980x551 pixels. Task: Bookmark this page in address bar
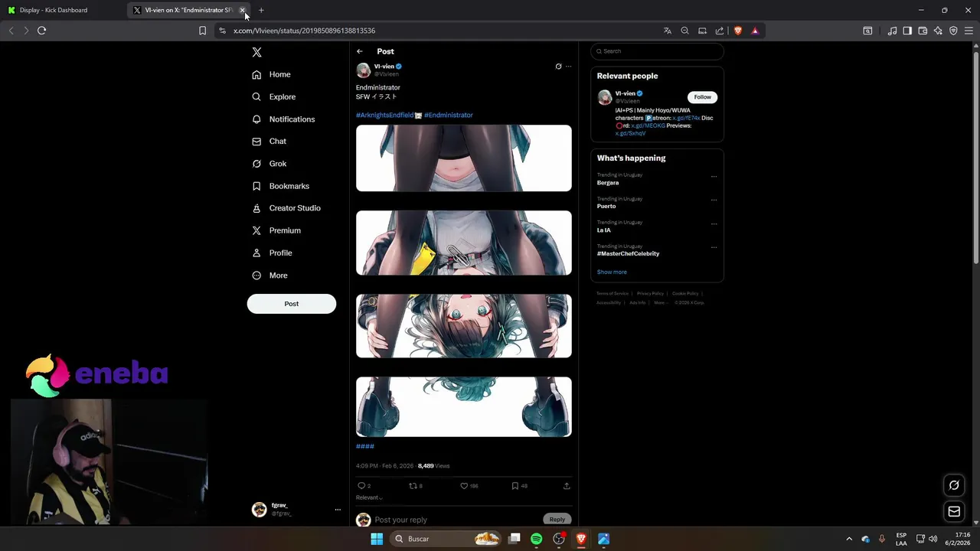202,31
